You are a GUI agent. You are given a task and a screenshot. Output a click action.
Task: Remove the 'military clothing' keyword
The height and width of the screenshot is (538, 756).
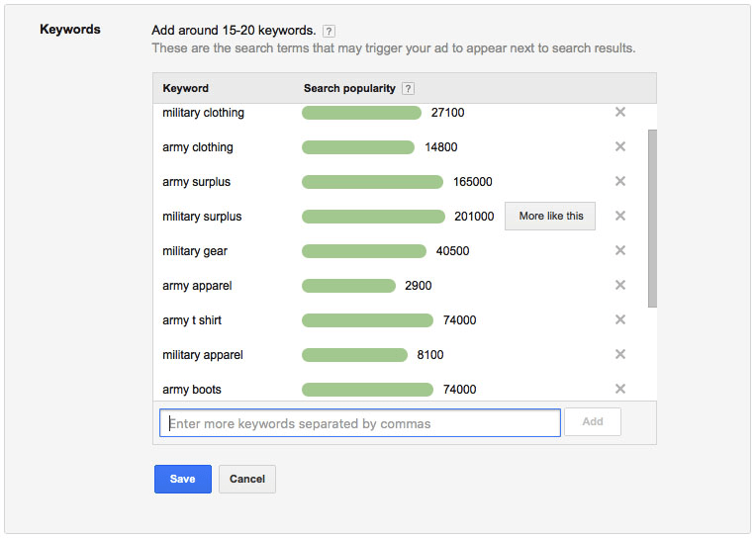(x=620, y=112)
